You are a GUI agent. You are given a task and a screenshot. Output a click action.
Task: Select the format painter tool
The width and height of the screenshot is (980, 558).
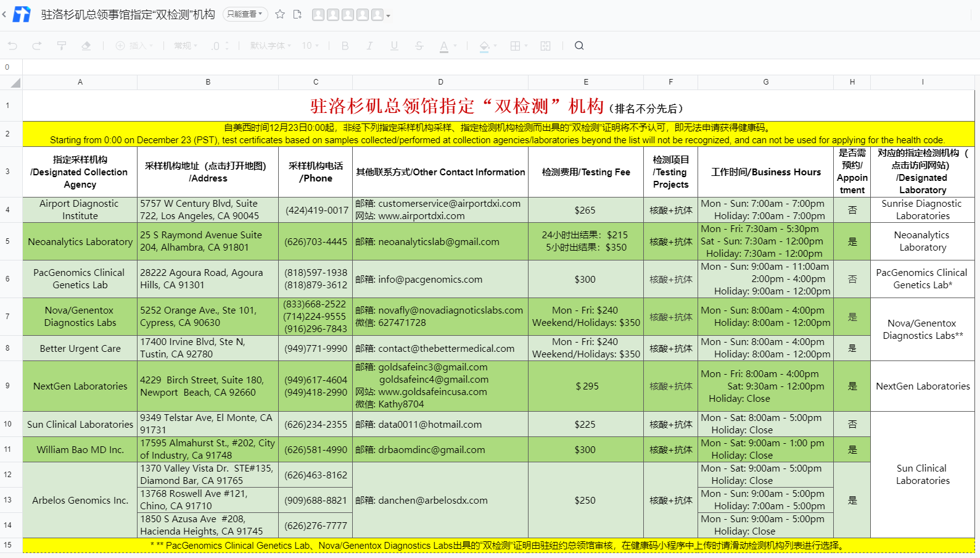coord(62,46)
